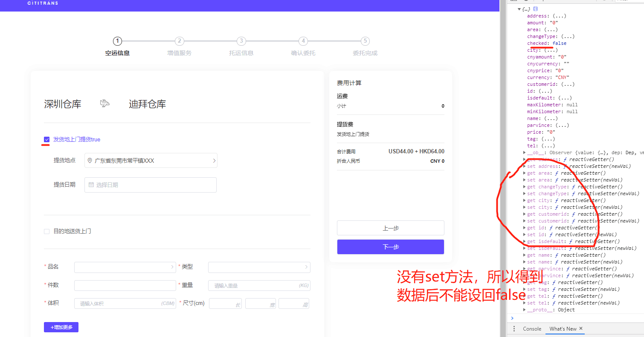The width and height of the screenshot is (644, 337).
Task: Click the CITITRANS logo in the top bar
Action: [x=42, y=4]
